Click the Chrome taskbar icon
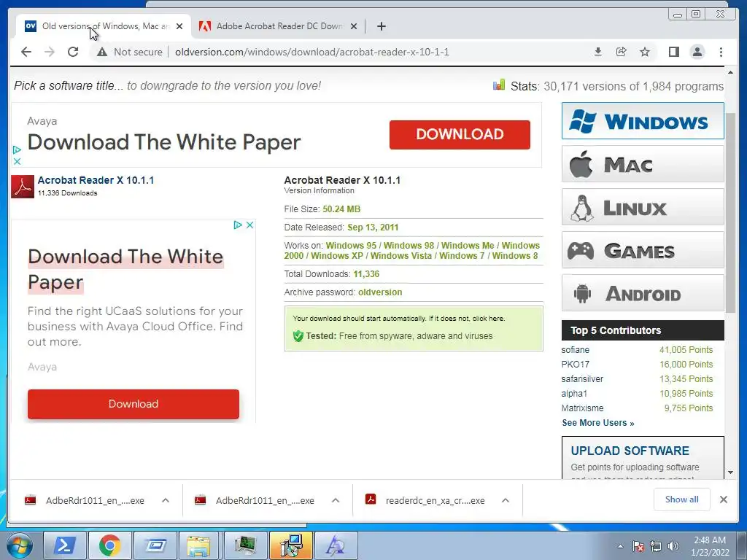The image size is (747, 560). tap(110, 545)
